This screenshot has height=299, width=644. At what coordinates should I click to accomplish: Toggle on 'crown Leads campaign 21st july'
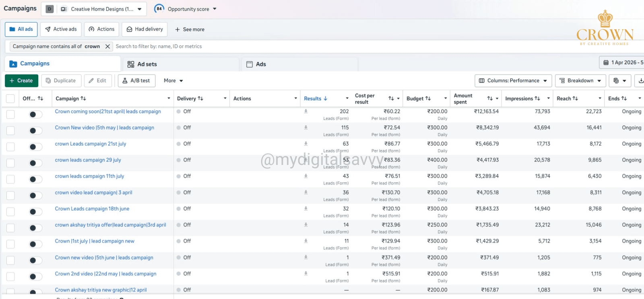click(35, 147)
